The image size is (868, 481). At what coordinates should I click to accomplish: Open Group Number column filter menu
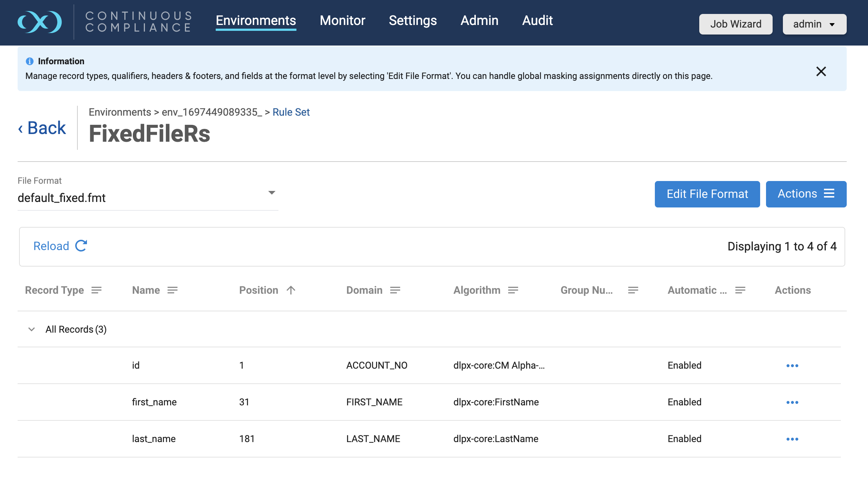click(633, 290)
